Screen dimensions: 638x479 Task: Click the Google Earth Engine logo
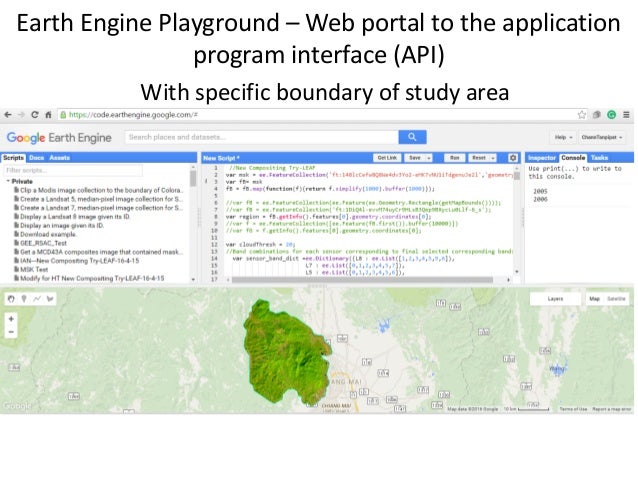pos(59,138)
